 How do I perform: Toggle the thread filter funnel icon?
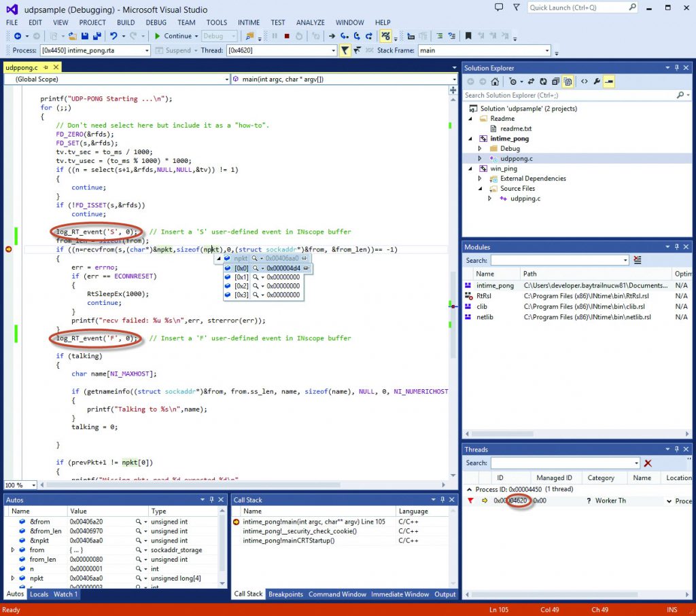pos(345,50)
